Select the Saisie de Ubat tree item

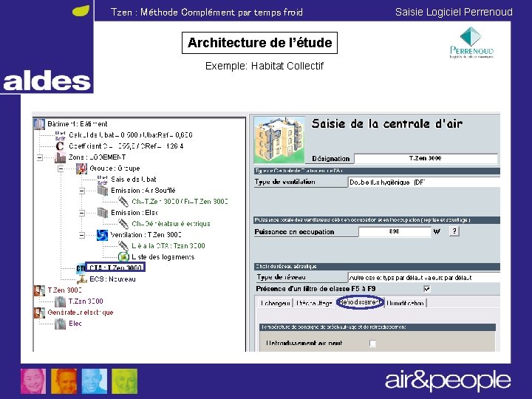133,180
